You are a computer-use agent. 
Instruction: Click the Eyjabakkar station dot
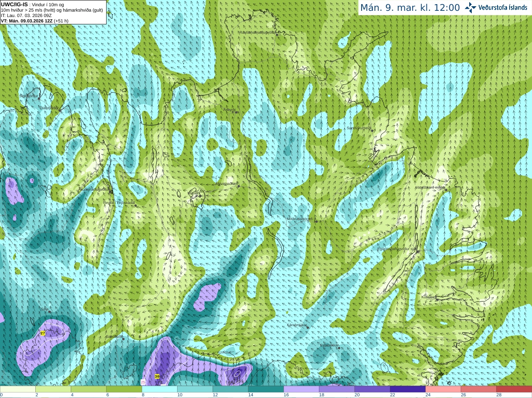coord(339,348)
